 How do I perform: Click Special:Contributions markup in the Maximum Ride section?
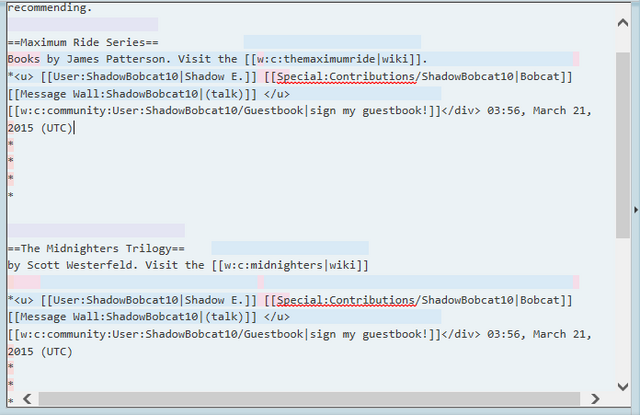[x=346, y=77]
